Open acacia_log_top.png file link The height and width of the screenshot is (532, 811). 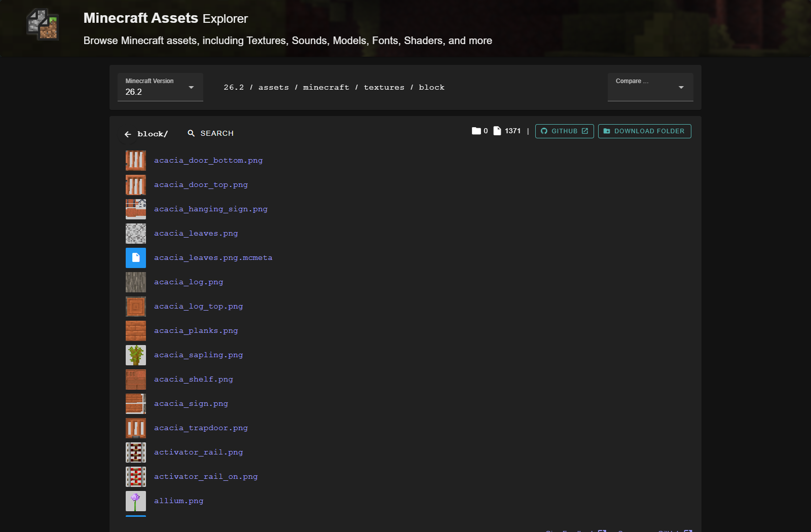(198, 307)
